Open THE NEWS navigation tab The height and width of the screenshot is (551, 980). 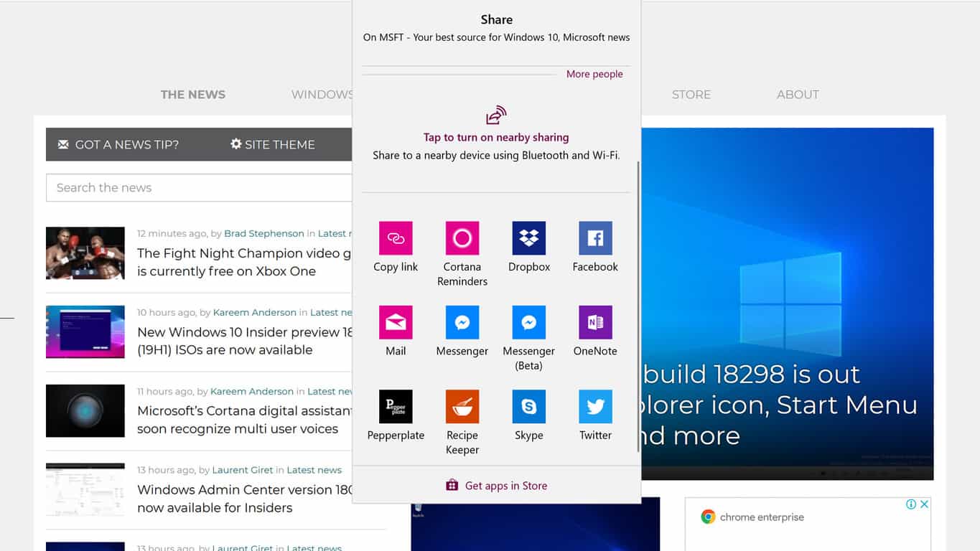193,95
